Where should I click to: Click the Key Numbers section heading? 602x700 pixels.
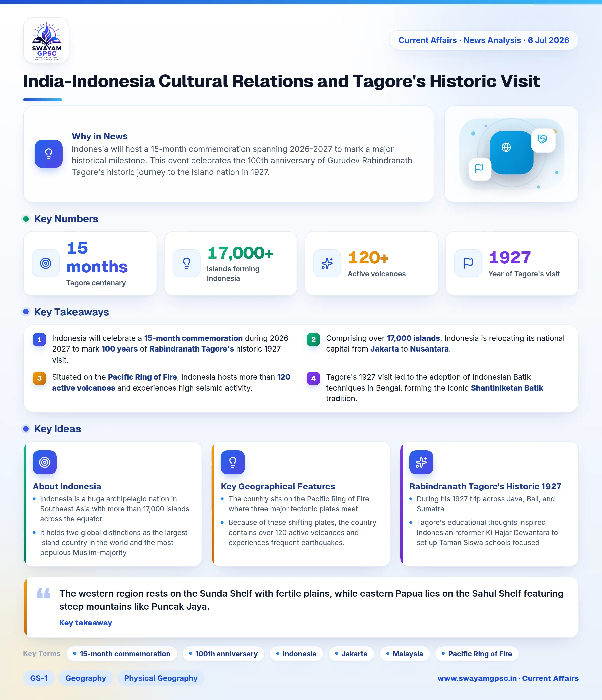(x=66, y=219)
